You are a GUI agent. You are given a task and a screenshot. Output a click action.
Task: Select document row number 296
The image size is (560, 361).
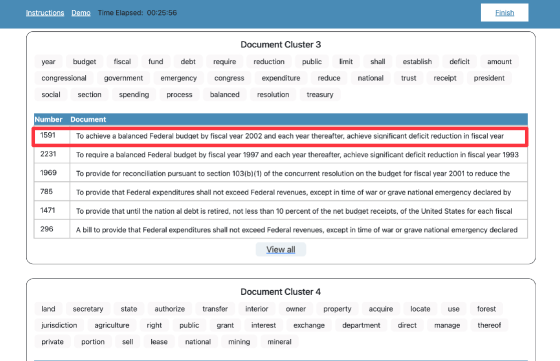point(280,230)
